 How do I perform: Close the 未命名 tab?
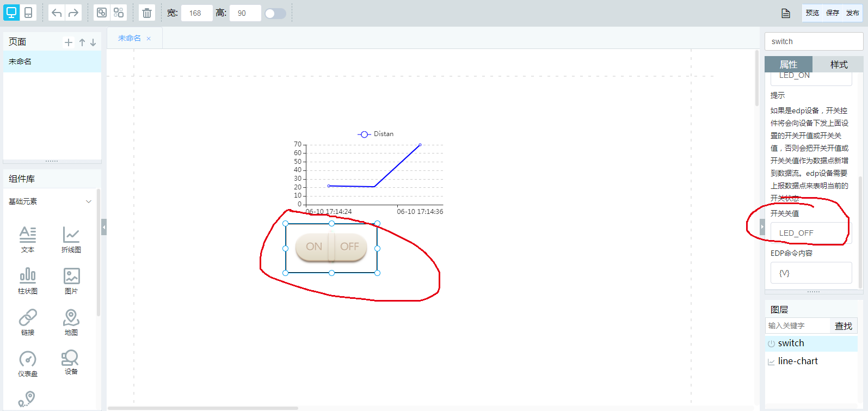pos(149,39)
